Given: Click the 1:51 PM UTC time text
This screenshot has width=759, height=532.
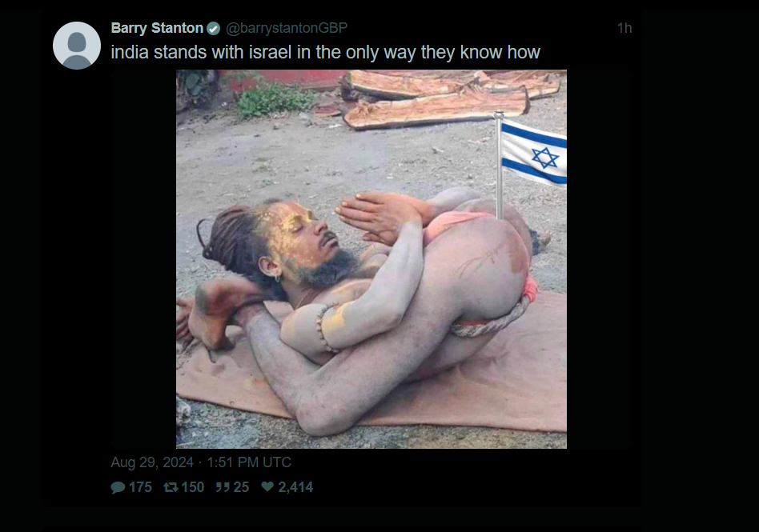Looking at the screenshot, I should tap(249, 462).
